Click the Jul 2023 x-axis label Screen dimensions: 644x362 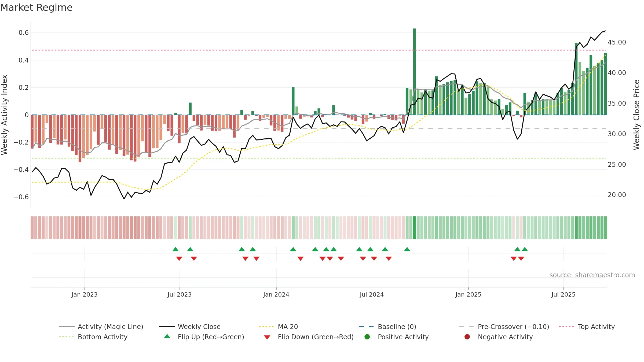pos(180,295)
